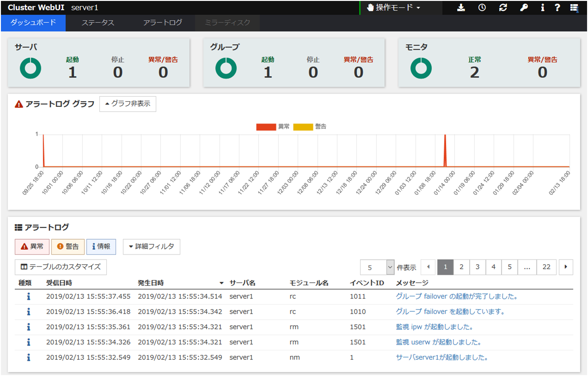Go to the next alert log page arrow

[x=566, y=267]
